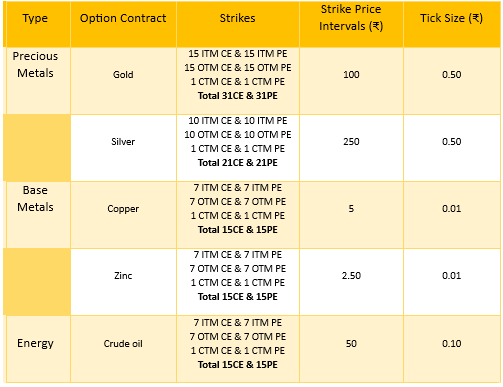
Task: Click the Option Contract column header
Action: [123, 18]
